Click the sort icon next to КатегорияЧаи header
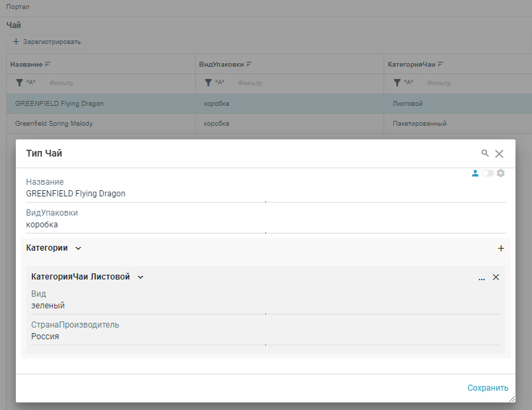Screen dimensions: 532x410 (x=441, y=64)
